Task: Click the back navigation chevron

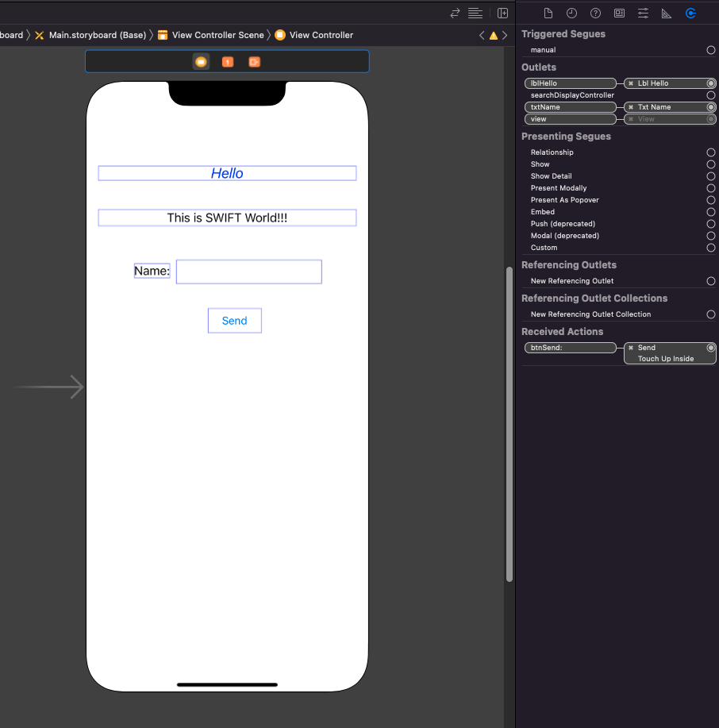Action: coord(481,35)
